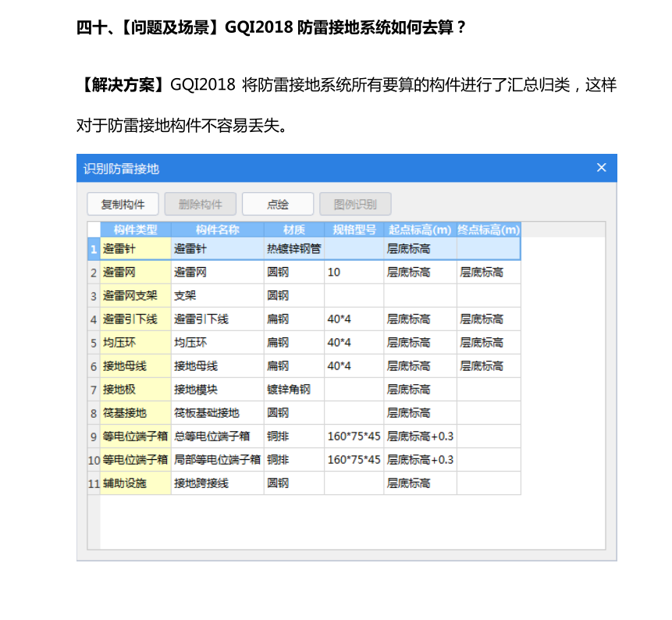Click the 删除构件 button

(200, 204)
